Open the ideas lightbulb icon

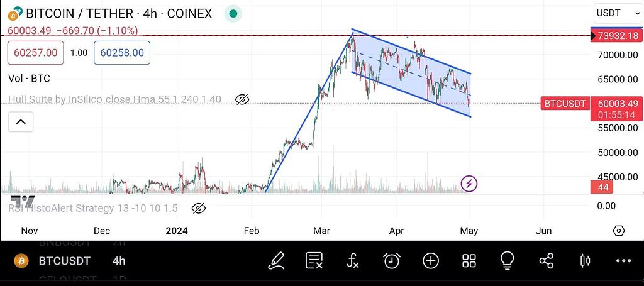point(508,260)
